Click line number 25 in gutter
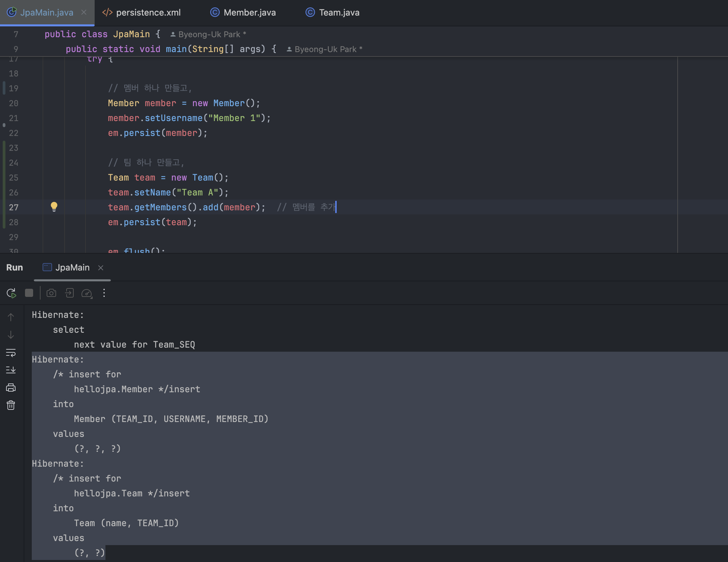 (14, 178)
